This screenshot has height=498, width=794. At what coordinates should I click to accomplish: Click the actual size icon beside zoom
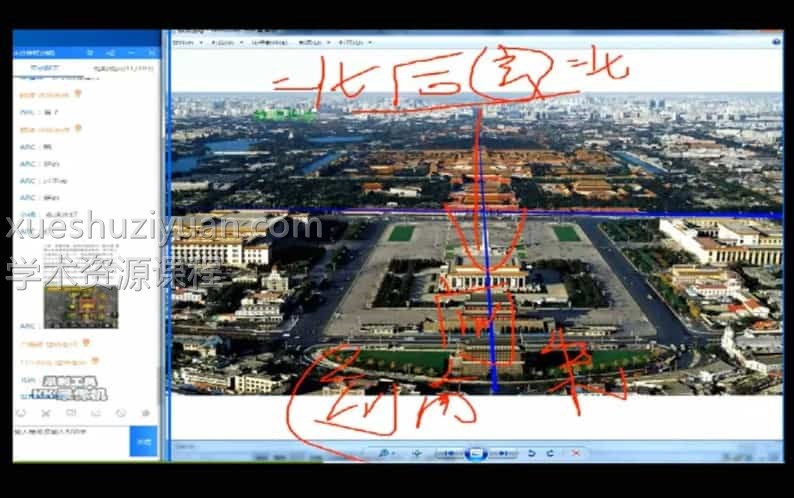(417, 454)
